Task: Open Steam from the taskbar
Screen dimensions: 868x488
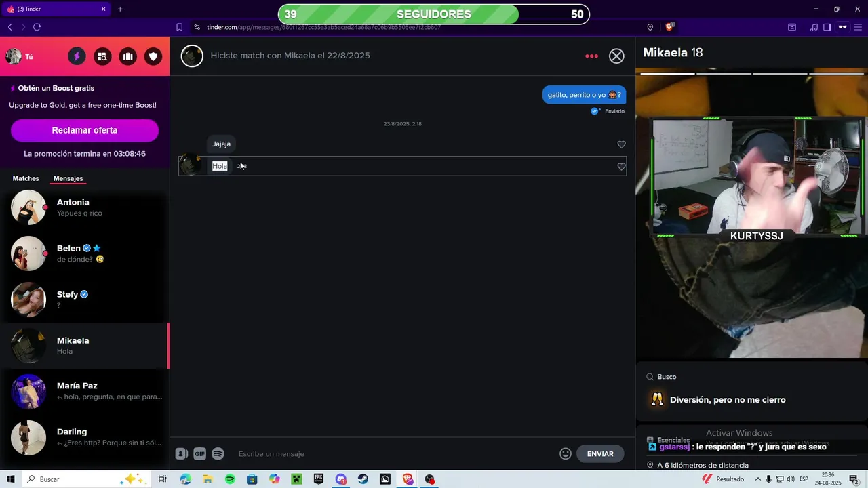Action: [x=363, y=479]
